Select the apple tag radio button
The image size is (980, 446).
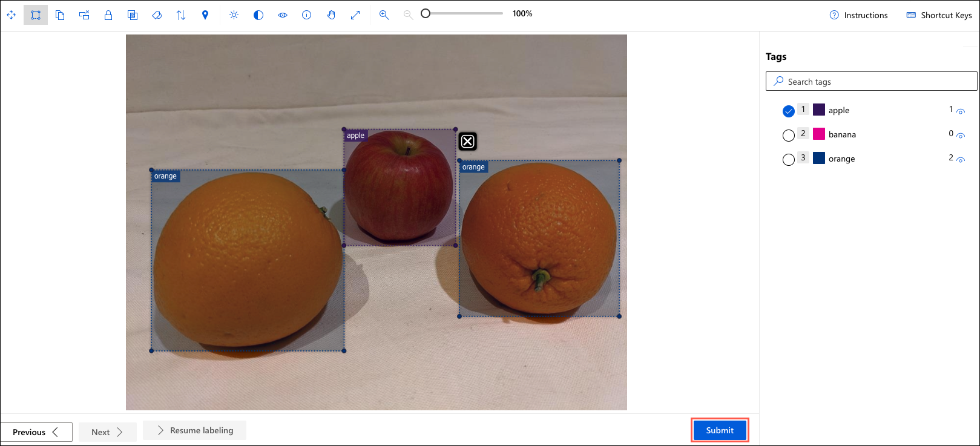click(x=788, y=111)
